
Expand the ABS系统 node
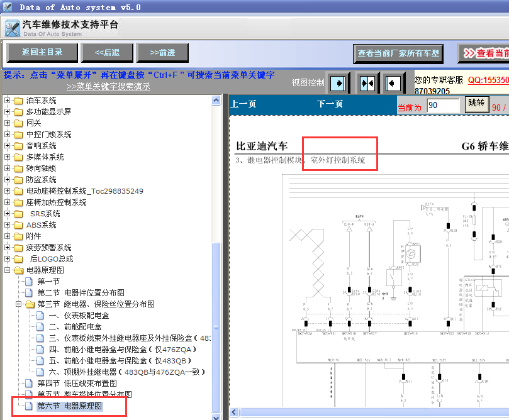point(7,224)
